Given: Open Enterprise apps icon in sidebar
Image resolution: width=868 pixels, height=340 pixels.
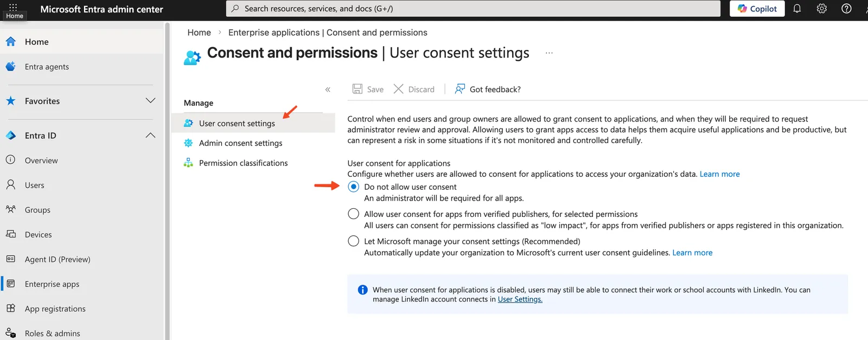Looking at the screenshot, I should point(11,284).
